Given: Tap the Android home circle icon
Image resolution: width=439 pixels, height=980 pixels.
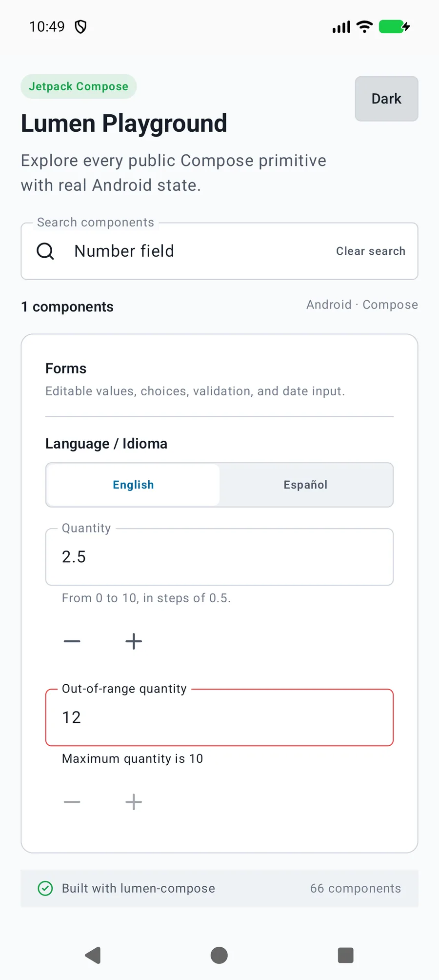Looking at the screenshot, I should (219, 955).
